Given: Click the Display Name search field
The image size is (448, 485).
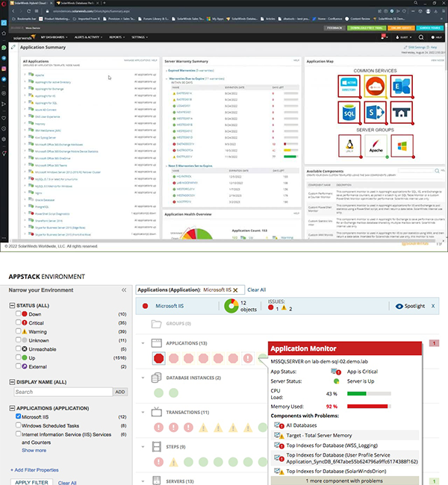Looking at the screenshot, I should pos(63,392).
